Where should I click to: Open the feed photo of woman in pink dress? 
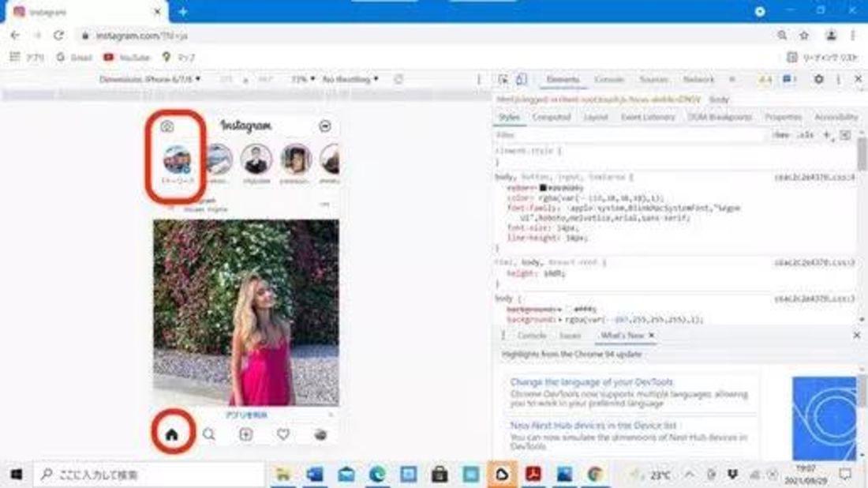tap(245, 313)
